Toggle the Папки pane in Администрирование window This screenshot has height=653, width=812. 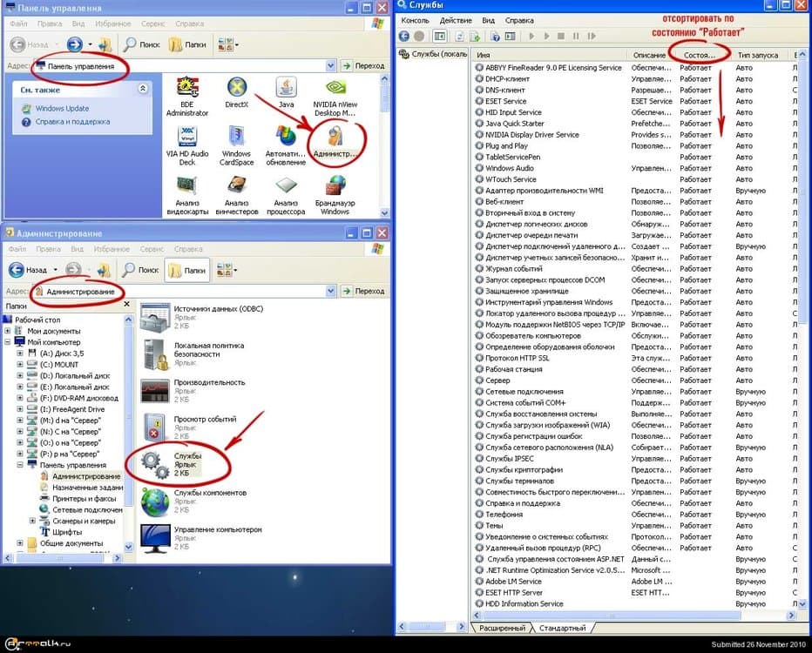(x=187, y=270)
